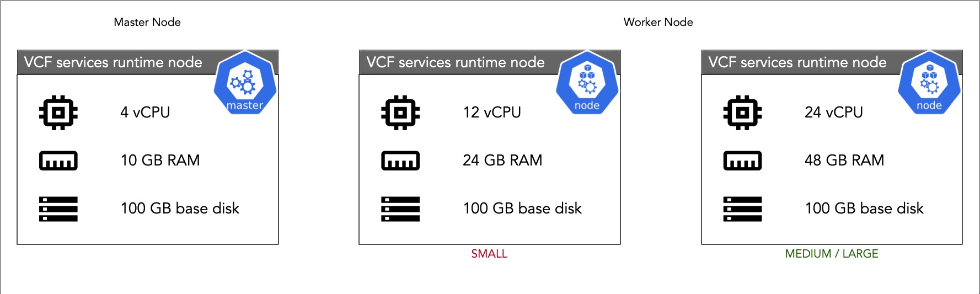Click the small worker node badge icon
Image resolution: width=980 pixels, height=294 pixels.
(x=587, y=83)
